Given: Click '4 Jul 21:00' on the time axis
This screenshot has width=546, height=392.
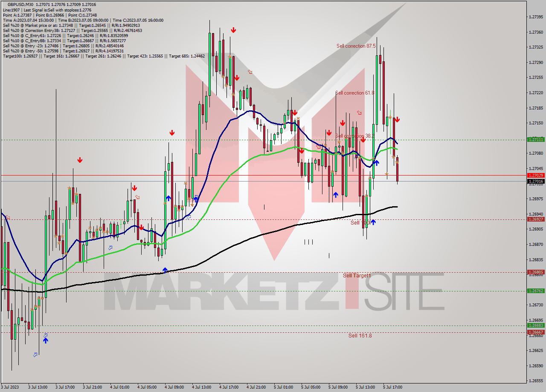Looking at the screenshot, I should tap(256, 387).
